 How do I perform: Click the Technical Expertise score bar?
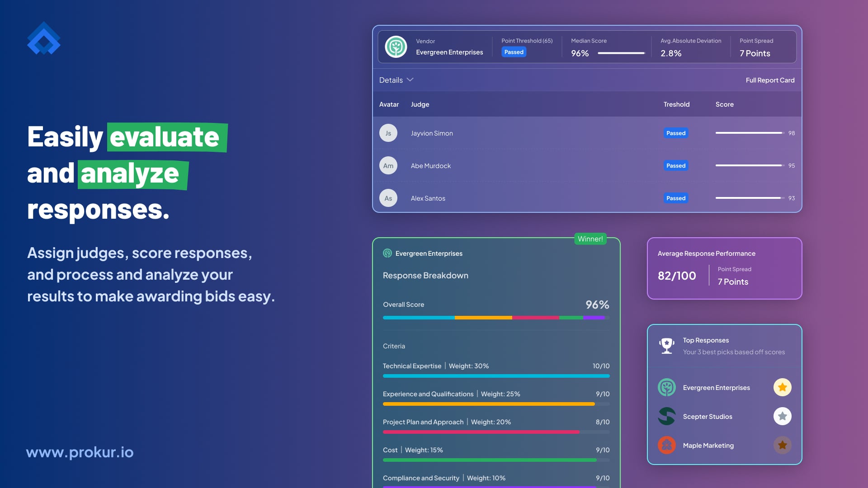click(x=496, y=376)
